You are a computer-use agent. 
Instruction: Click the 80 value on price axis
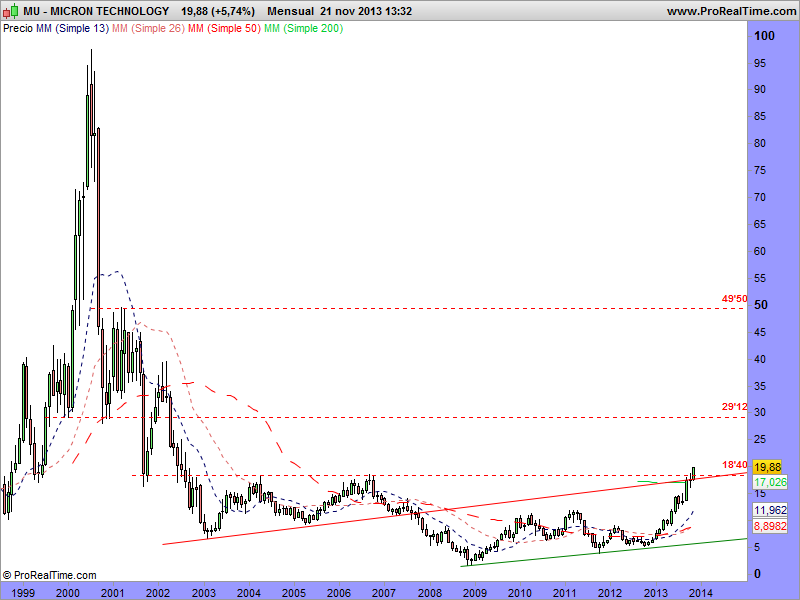point(760,143)
